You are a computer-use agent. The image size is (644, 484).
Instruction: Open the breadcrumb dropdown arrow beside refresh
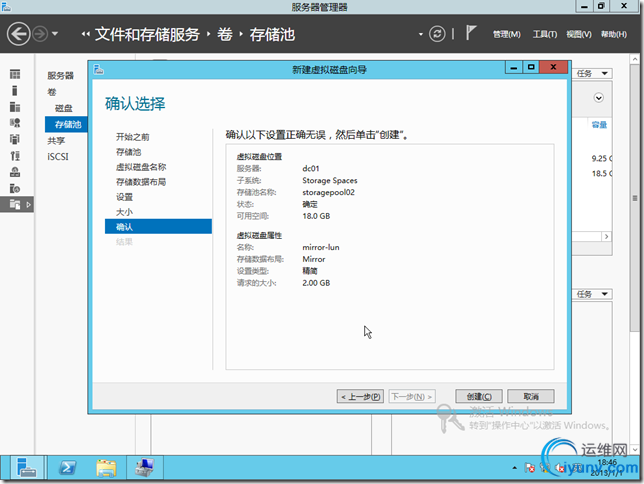[421, 34]
